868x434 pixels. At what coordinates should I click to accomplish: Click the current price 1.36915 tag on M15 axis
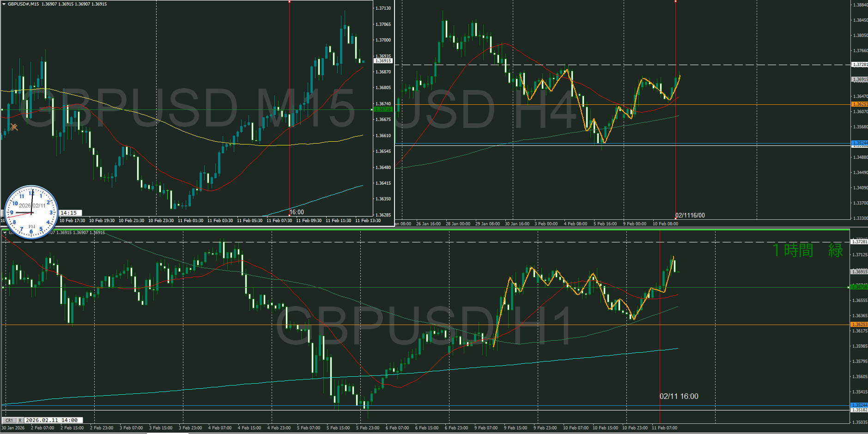(x=383, y=61)
